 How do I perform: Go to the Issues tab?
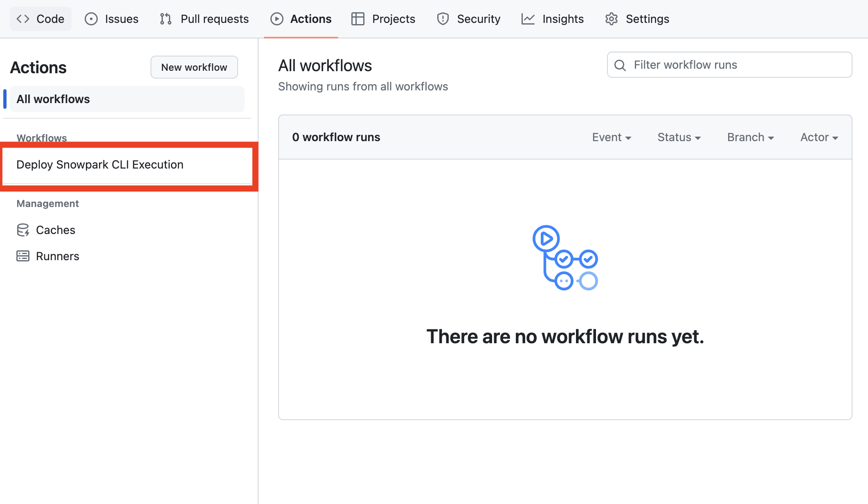(112, 19)
